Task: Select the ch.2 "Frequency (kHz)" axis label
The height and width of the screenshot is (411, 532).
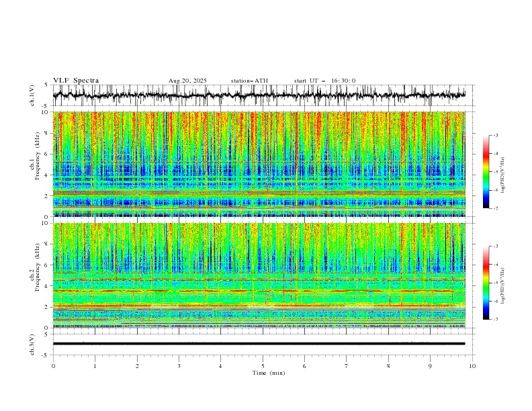Action: (37, 267)
